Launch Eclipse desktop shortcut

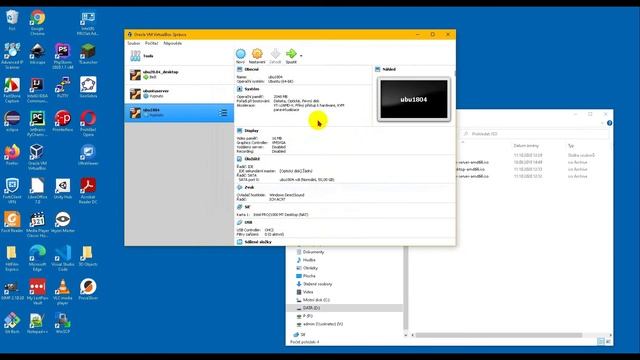12,121
